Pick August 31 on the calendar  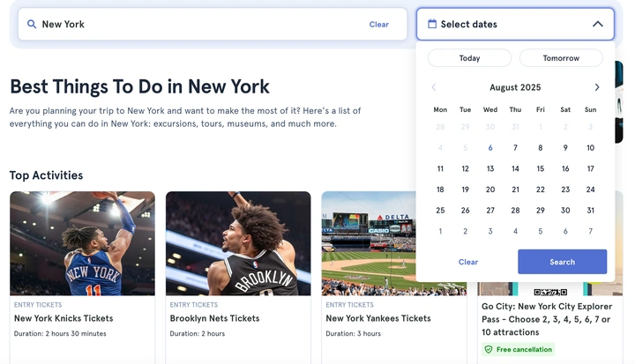pos(590,211)
